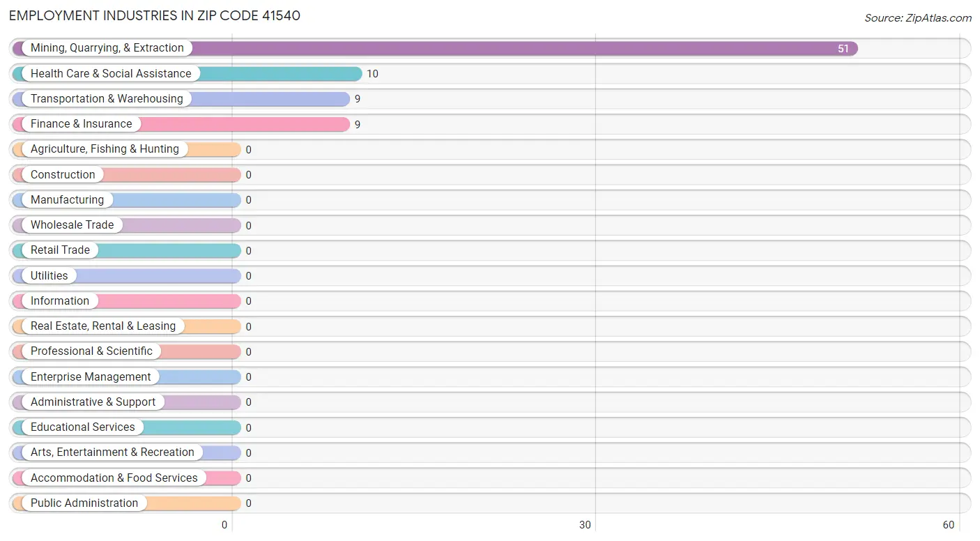Select the Enterprise Management label

[x=91, y=377]
